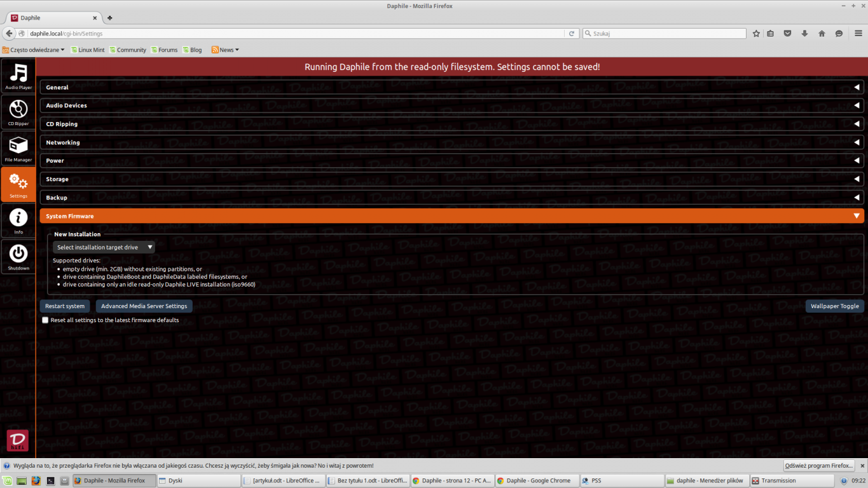Go to Firefox home page icon
This screenshot has width=868, height=488.
tap(822, 34)
